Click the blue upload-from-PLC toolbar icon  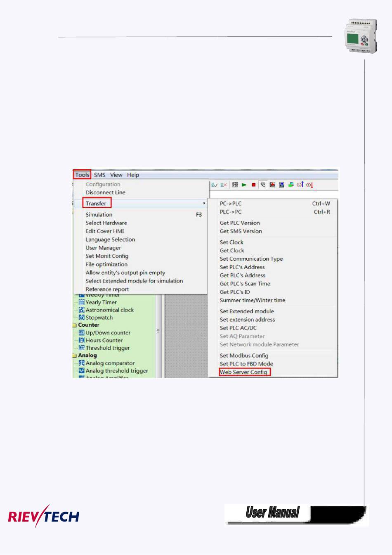tap(281, 185)
